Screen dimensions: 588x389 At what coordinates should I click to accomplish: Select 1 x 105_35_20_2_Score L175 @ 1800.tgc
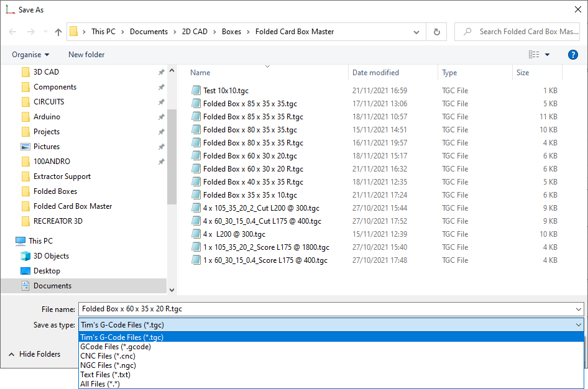(x=266, y=247)
